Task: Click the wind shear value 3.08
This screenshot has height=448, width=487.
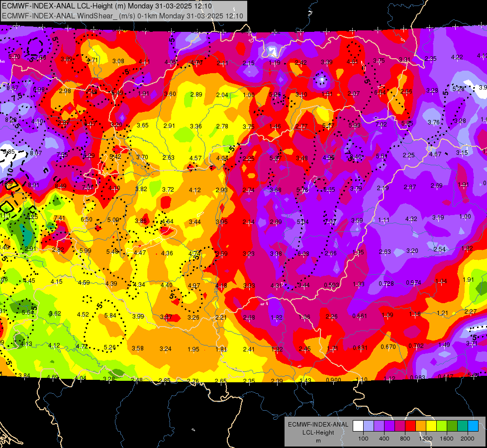Action: pos(118,61)
